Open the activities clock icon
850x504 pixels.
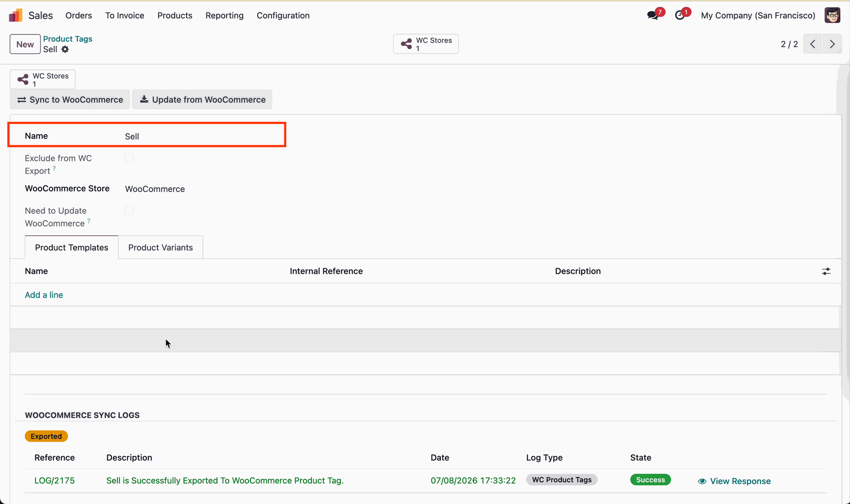tap(680, 15)
